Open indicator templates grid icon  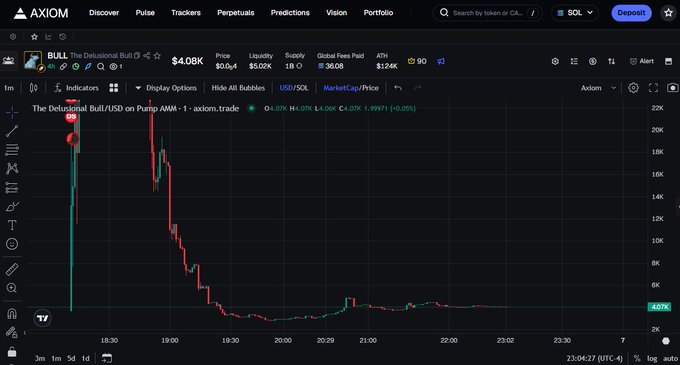tap(114, 88)
